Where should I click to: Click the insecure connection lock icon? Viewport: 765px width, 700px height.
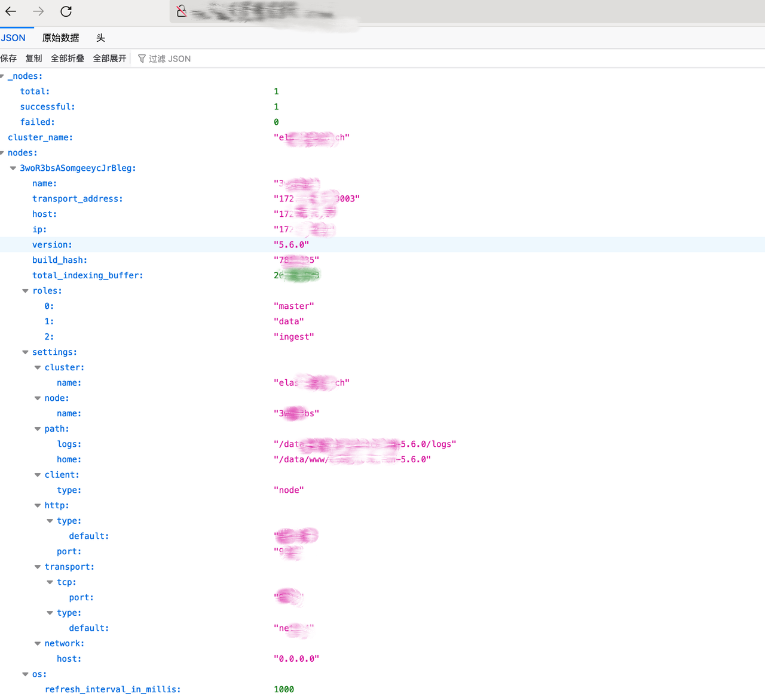182,11
